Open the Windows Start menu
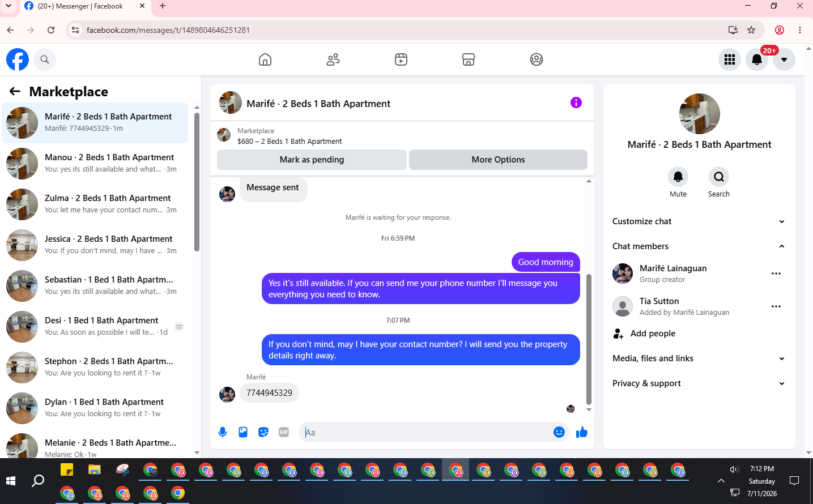The image size is (813, 504). click(11, 481)
